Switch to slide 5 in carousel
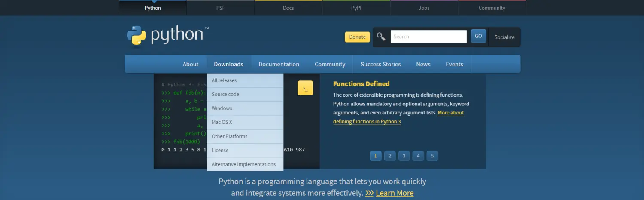The width and height of the screenshot is (644, 200). [x=432, y=156]
